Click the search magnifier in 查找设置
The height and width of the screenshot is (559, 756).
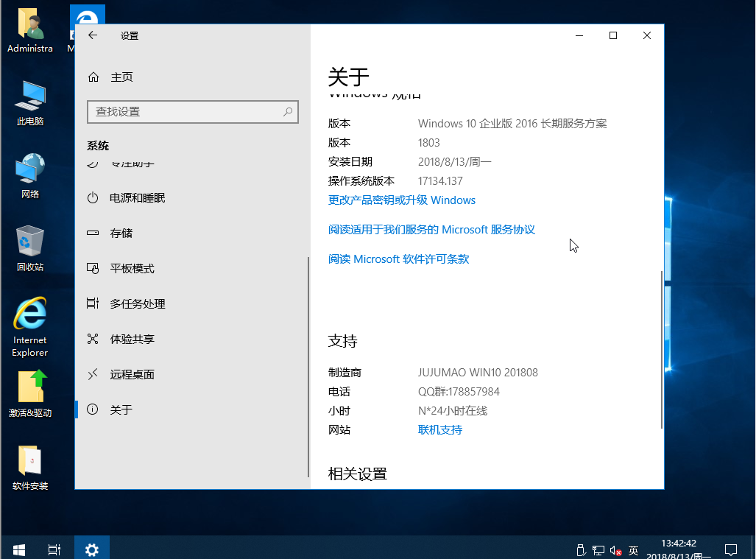(288, 112)
